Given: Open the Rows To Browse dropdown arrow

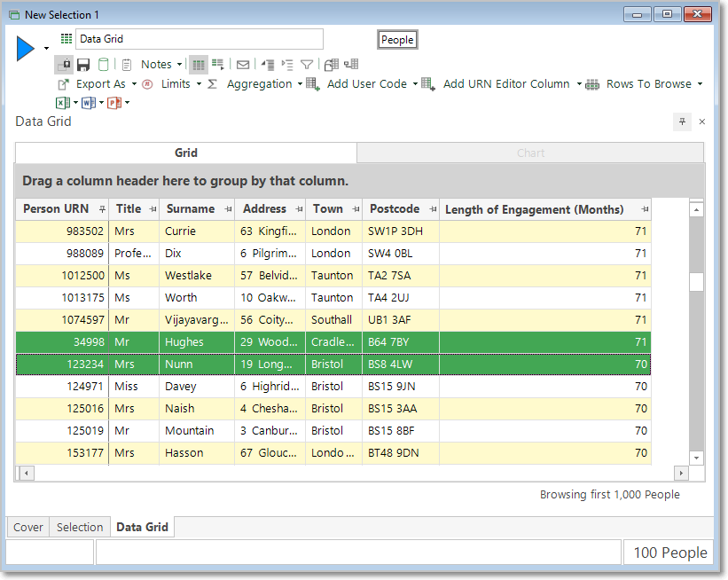Looking at the screenshot, I should [701, 84].
